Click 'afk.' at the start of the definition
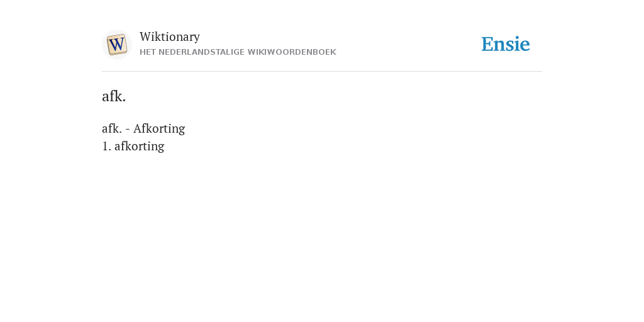This screenshot has width=644, height=322. pyautogui.click(x=112, y=128)
